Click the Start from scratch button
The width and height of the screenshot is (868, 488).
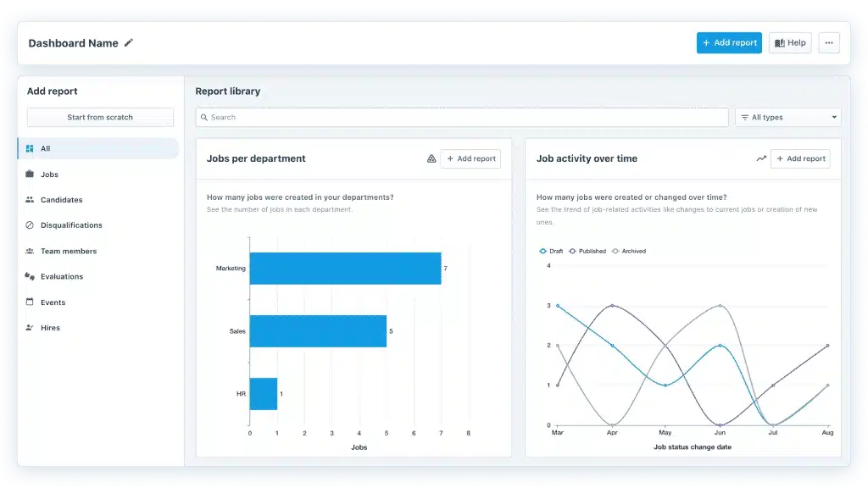pyautogui.click(x=100, y=118)
